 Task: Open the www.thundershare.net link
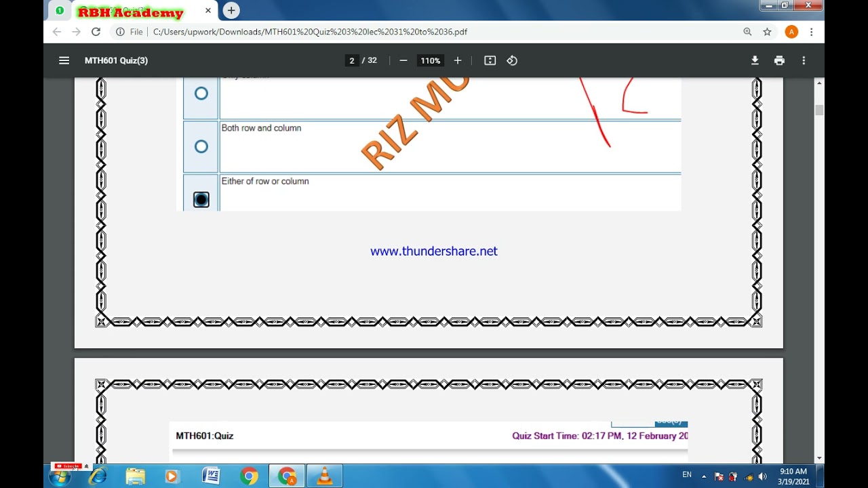click(x=434, y=251)
